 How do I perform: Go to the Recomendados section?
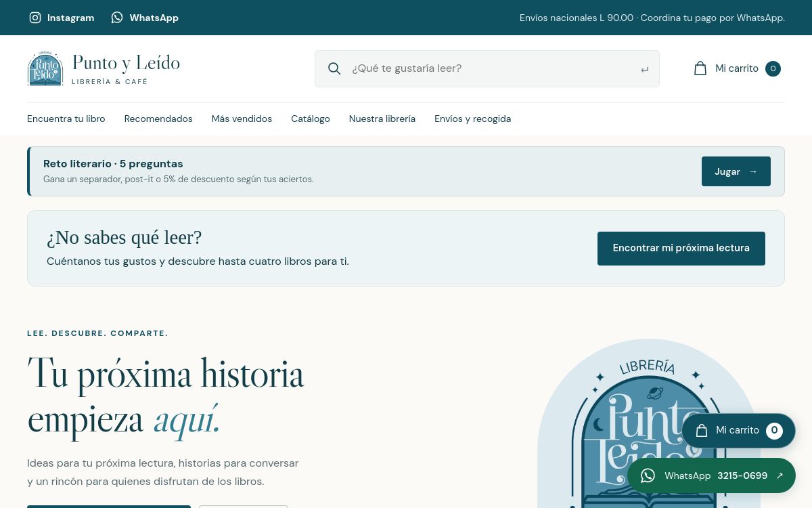[x=158, y=119]
